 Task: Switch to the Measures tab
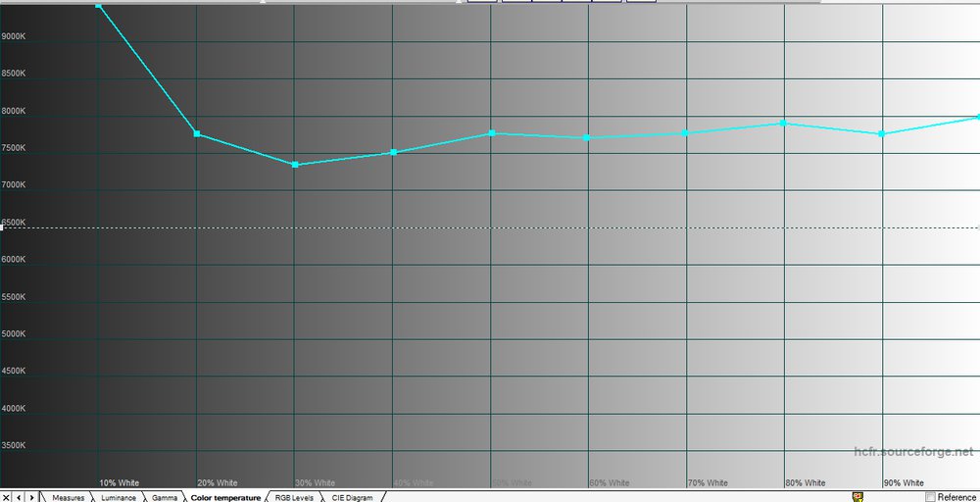[x=68, y=497]
